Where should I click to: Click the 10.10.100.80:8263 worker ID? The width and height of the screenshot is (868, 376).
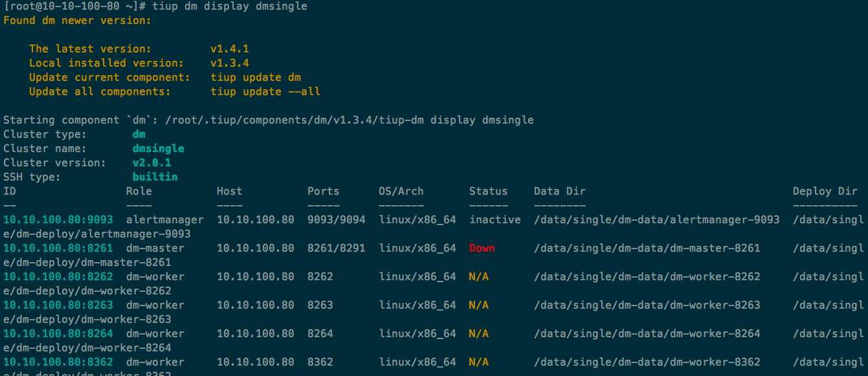tap(58, 305)
